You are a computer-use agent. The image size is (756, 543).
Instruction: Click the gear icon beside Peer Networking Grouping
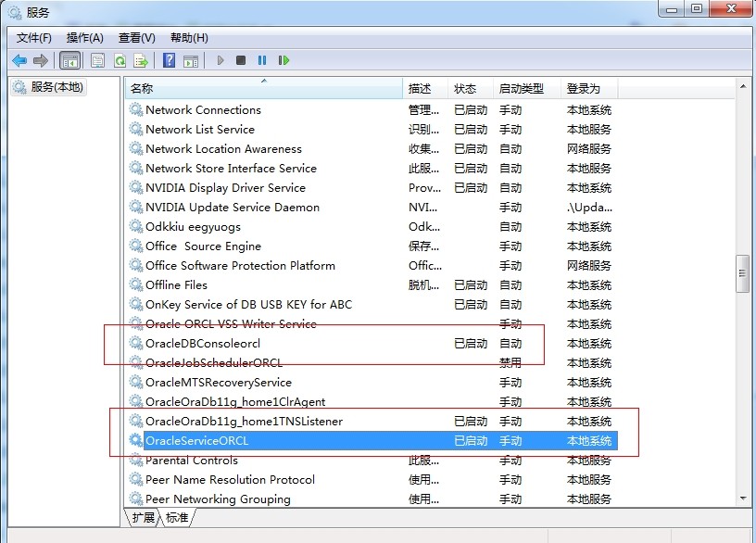[136, 499]
